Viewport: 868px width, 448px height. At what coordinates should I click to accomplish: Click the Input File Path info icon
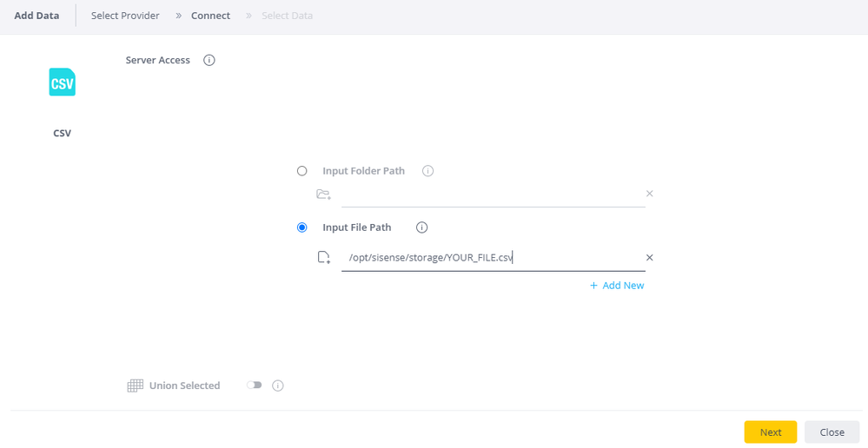pyautogui.click(x=422, y=227)
